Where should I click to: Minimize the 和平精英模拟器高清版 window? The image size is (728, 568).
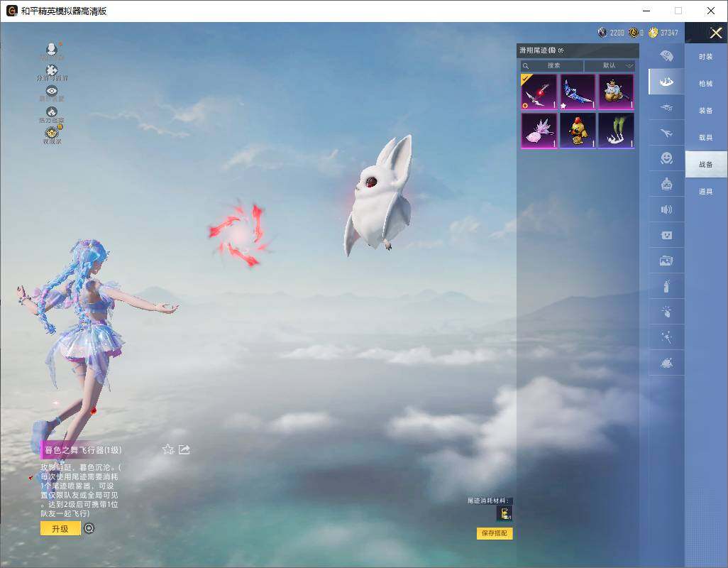646,11
